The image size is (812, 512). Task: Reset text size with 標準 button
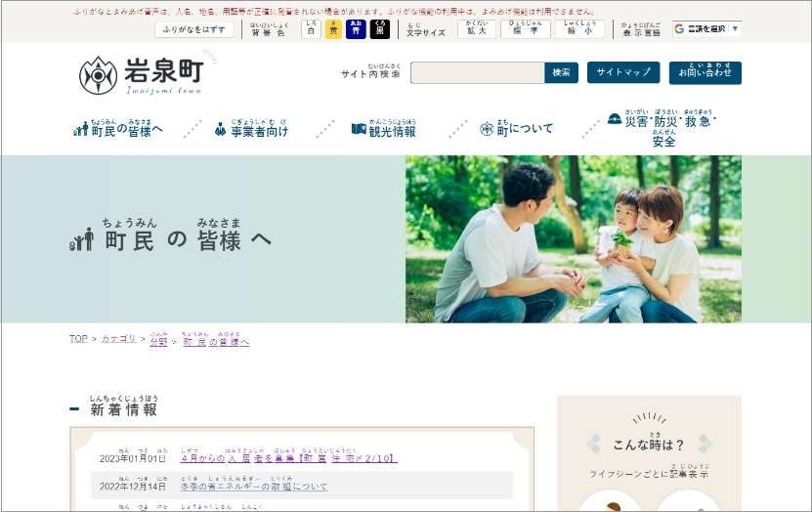click(525, 29)
